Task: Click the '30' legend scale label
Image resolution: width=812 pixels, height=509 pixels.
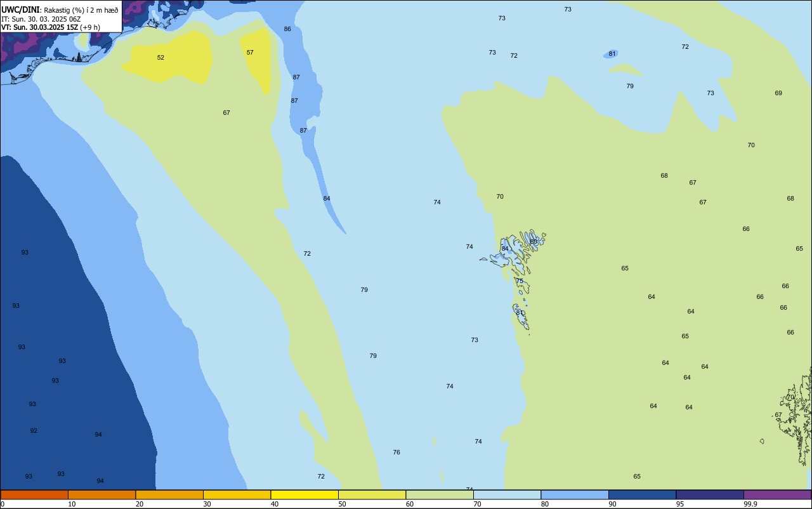Action: 207,504
